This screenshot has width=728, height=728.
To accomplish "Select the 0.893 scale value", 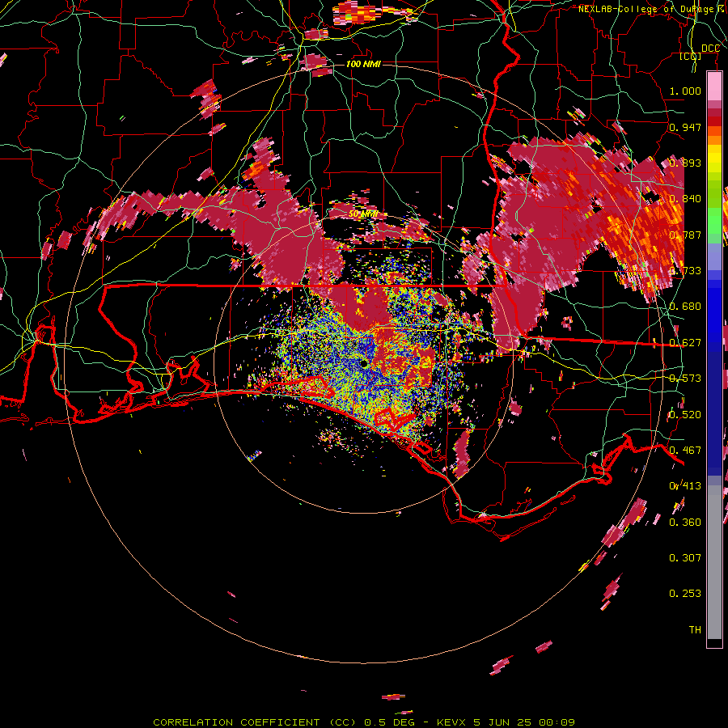I will point(685,163).
